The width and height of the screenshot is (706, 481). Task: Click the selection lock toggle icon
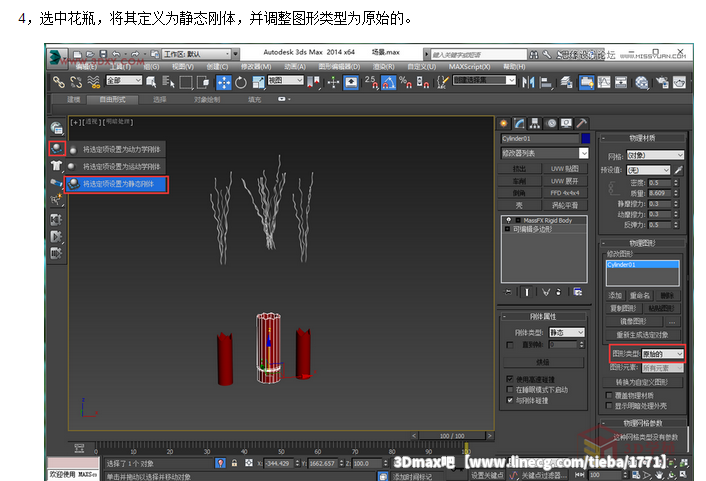(x=234, y=463)
